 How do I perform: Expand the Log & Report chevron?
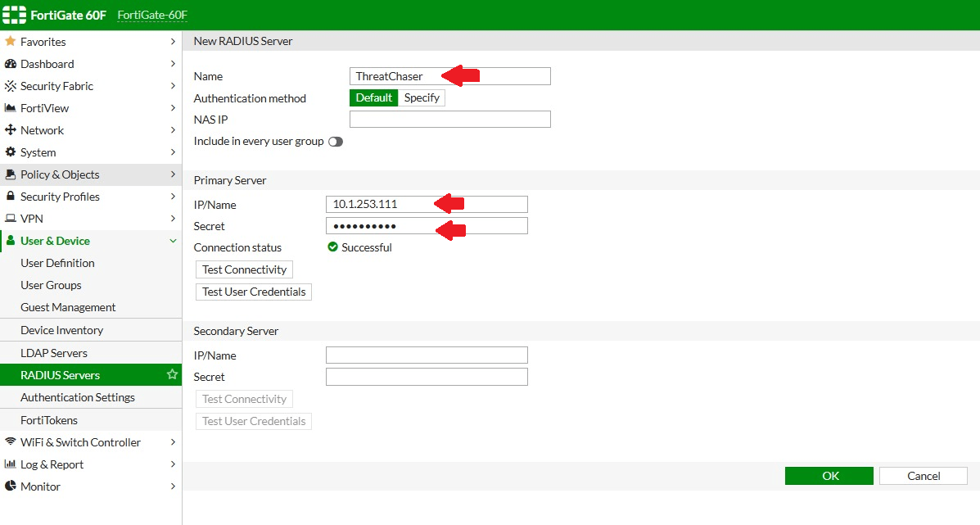point(172,464)
